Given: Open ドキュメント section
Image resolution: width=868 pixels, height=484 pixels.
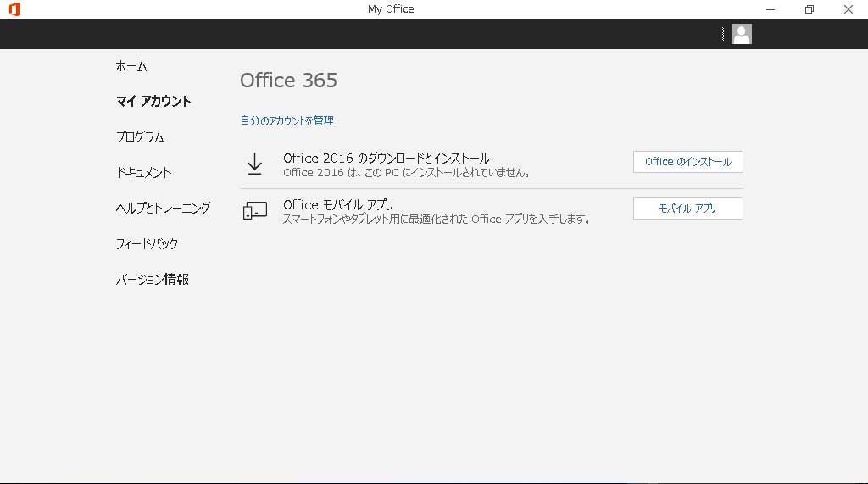Looking at the screenshot, I should [x=143, y=173].
